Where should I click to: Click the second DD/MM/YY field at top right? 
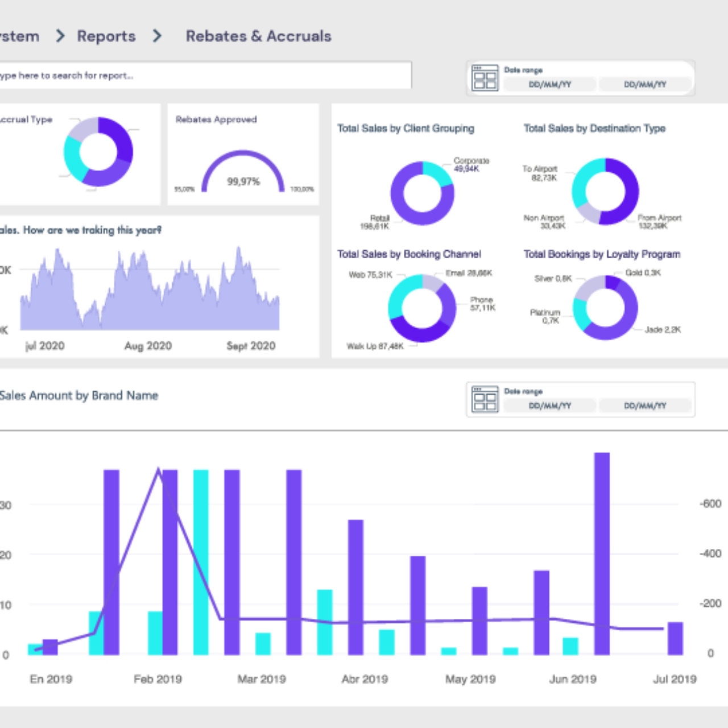[x=645, y=84]
